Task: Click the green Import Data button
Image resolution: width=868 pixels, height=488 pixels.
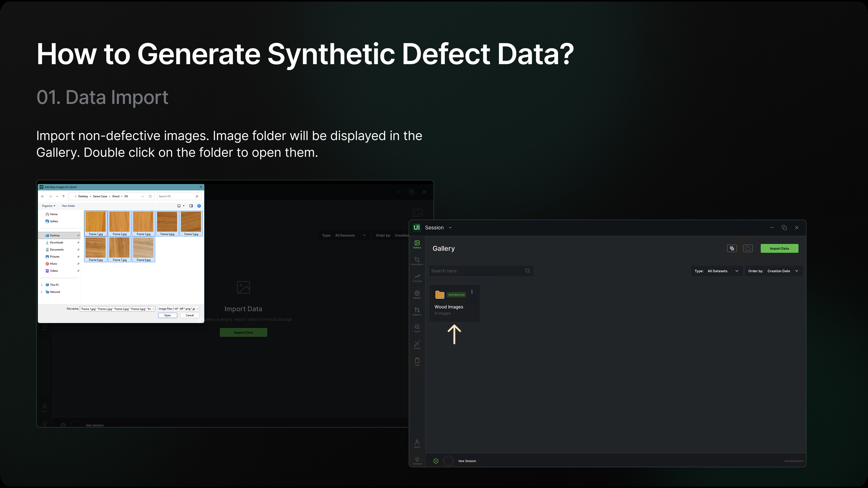Action: point(779,249)
